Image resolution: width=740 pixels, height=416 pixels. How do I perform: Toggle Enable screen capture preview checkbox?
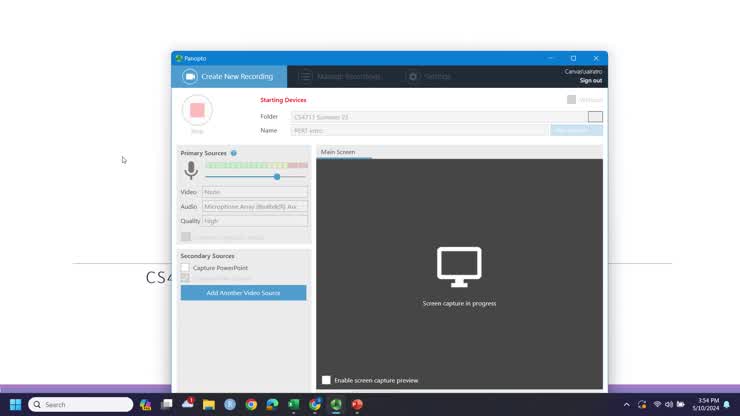click(326, 380)
